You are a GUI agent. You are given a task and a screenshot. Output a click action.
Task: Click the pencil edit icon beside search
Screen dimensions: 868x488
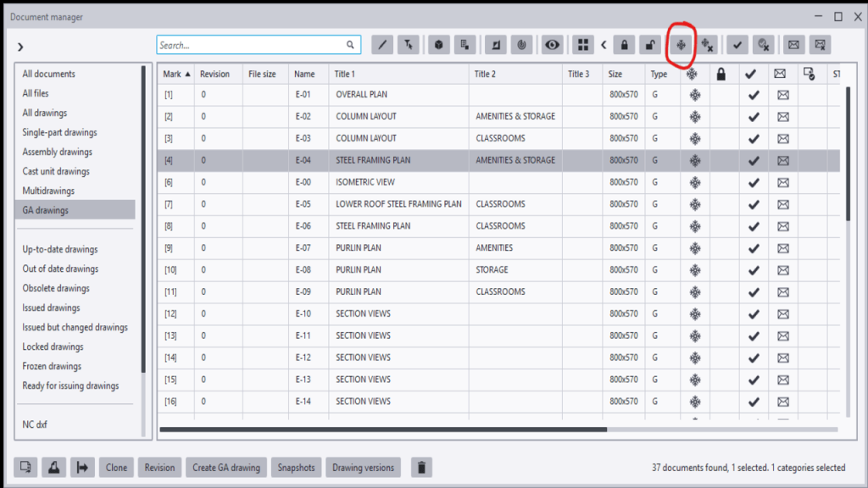coord(382,45)
